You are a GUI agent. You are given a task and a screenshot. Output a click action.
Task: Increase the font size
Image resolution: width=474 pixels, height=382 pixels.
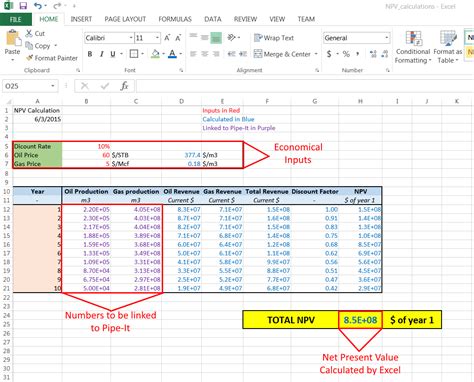tap(167, 38)
